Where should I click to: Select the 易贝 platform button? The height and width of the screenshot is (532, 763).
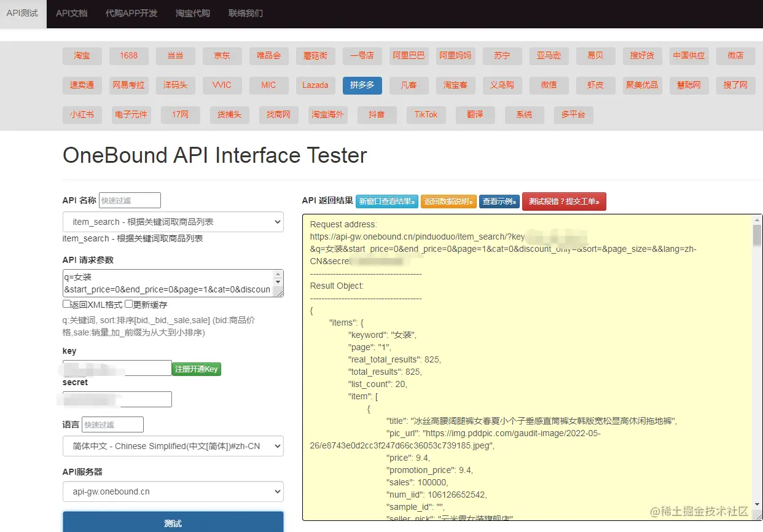pyautogui.click(x=596, y=56)
